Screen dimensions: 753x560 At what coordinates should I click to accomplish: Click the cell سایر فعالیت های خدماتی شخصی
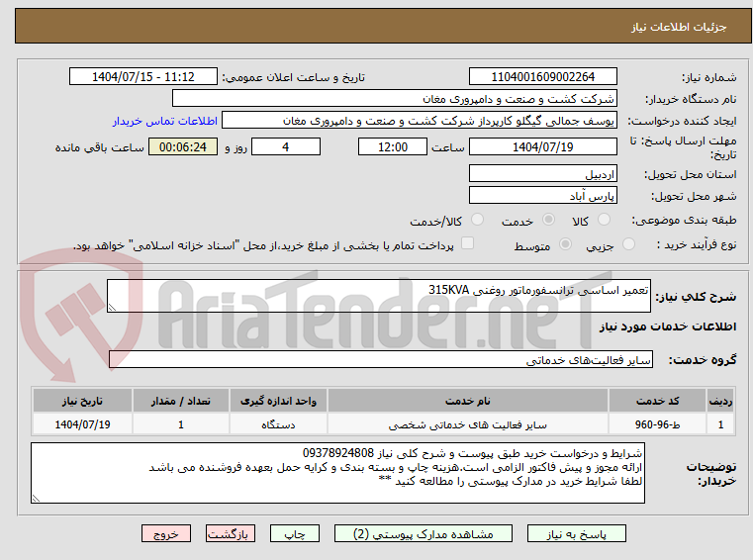pyautogui.click(x=468, y=424)
